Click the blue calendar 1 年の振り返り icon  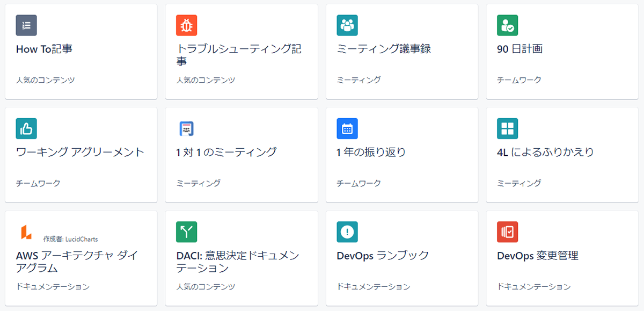[347, 128]
